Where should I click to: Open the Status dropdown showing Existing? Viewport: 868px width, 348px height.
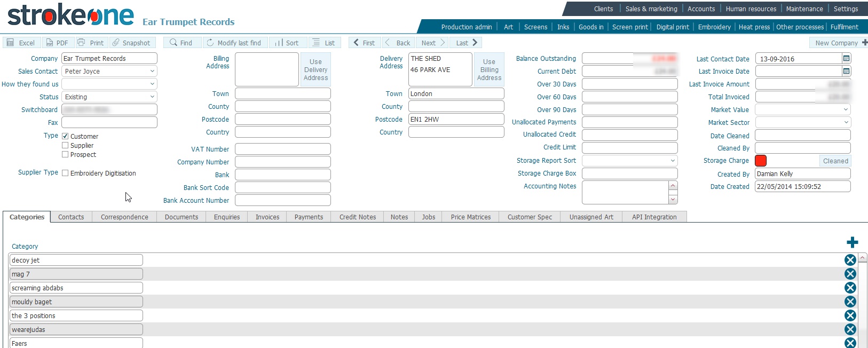[x=152, y=97]
